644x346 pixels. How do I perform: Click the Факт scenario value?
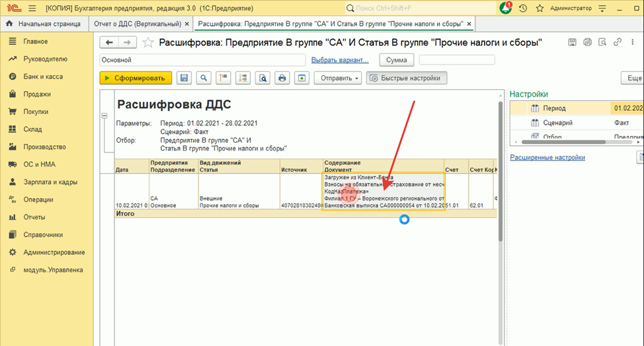tap(622, 123)
